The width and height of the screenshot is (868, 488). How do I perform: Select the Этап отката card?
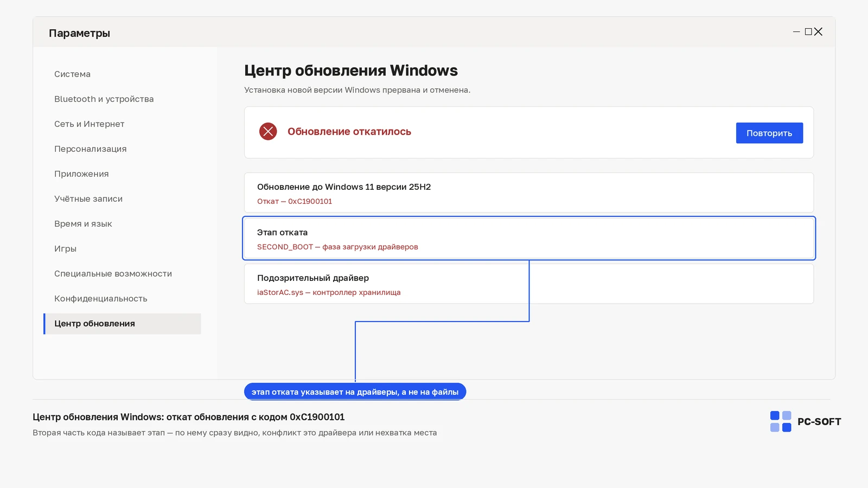[x=529, y=238]
